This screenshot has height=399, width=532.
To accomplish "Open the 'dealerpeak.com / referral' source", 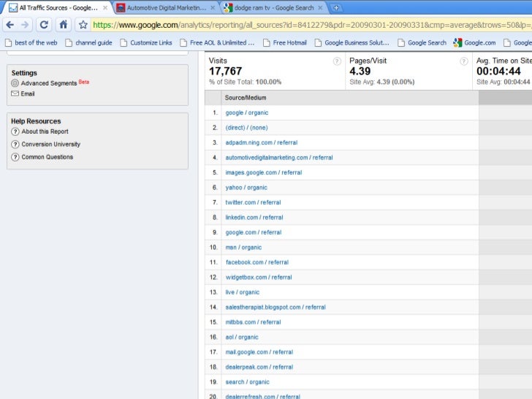I will point(259,367).
